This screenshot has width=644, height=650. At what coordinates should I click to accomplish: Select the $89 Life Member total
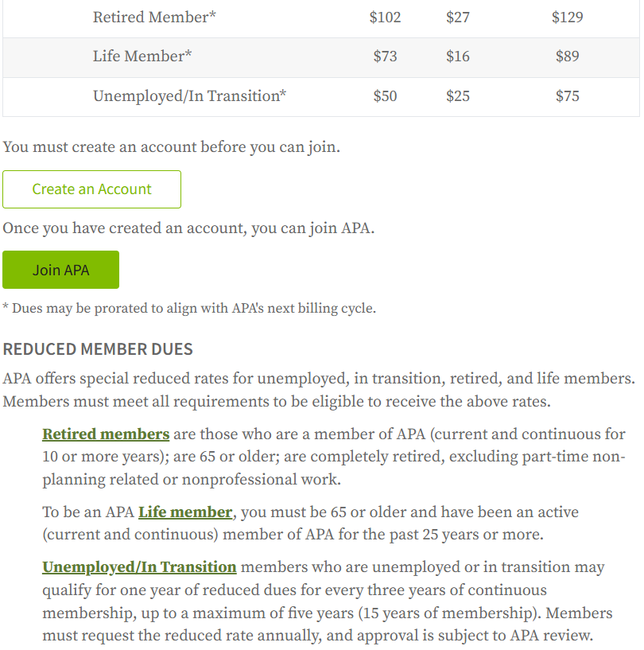tap(567, 56)
